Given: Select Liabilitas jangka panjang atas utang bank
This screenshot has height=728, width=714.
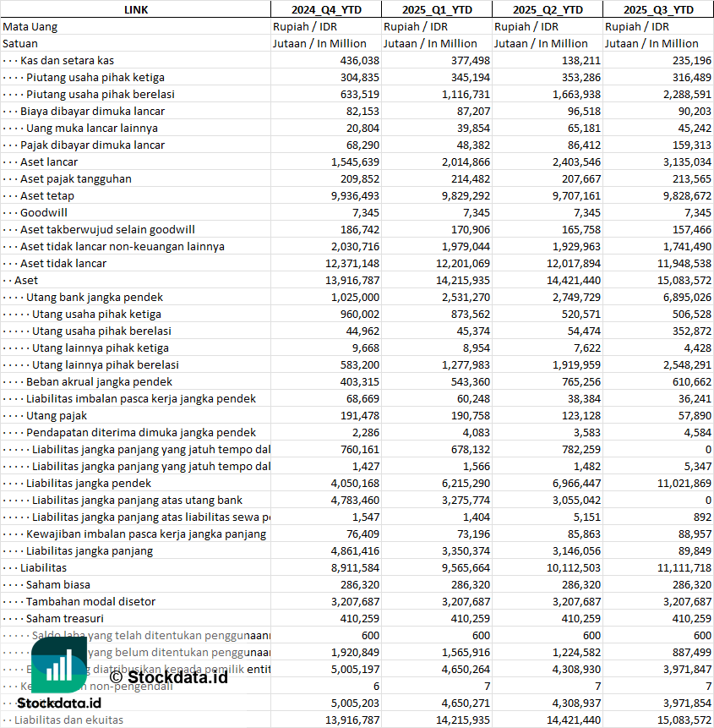Looking at the screenshot, I should [137, 501].
